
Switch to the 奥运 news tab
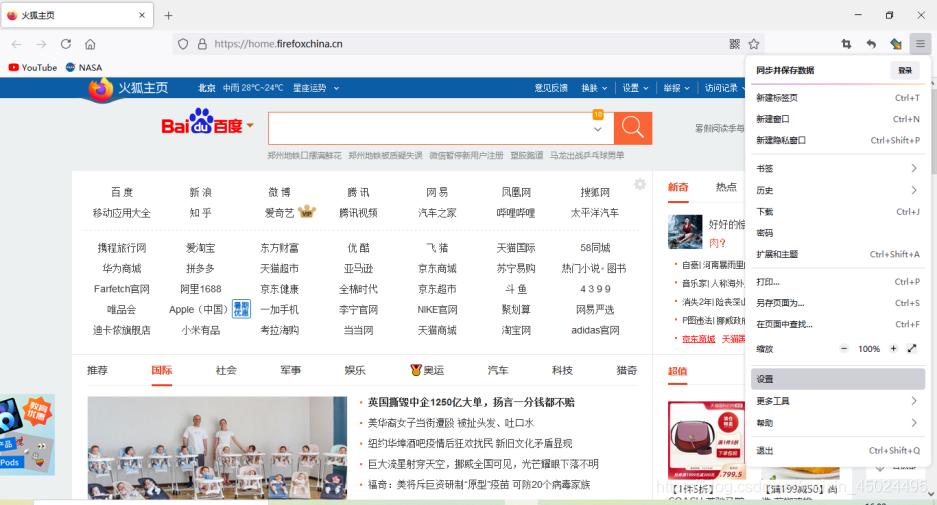[x=427, y=371]
